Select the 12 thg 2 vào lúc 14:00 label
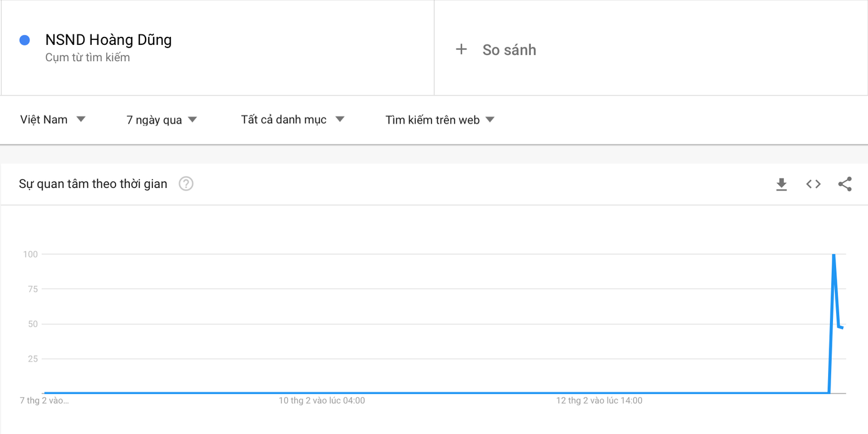 pos(599,400)
